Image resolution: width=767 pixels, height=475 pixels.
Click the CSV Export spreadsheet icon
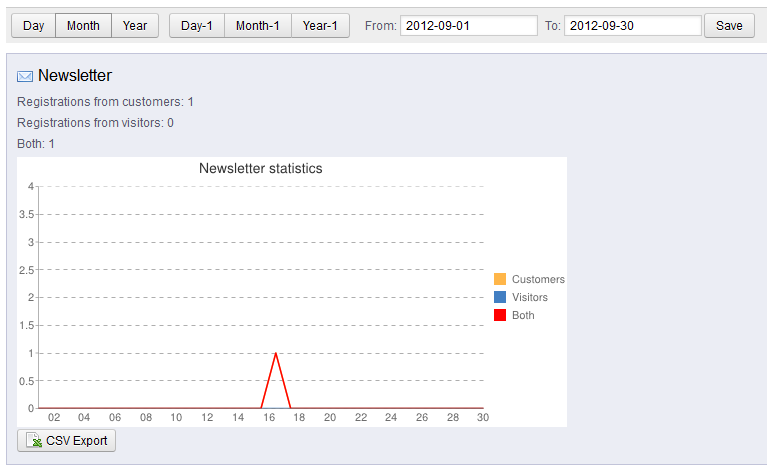34,440
